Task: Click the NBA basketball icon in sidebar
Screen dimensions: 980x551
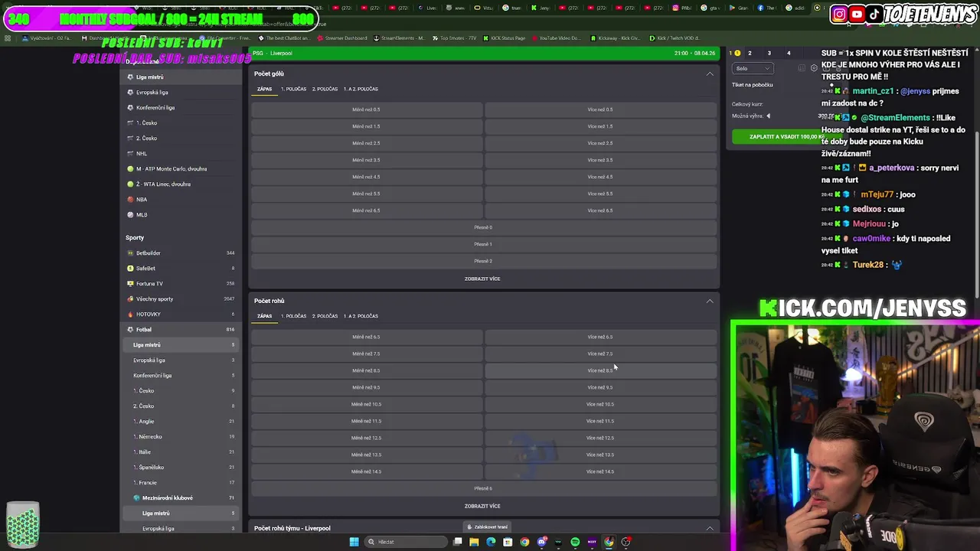Action: click(x=130, y=199)
